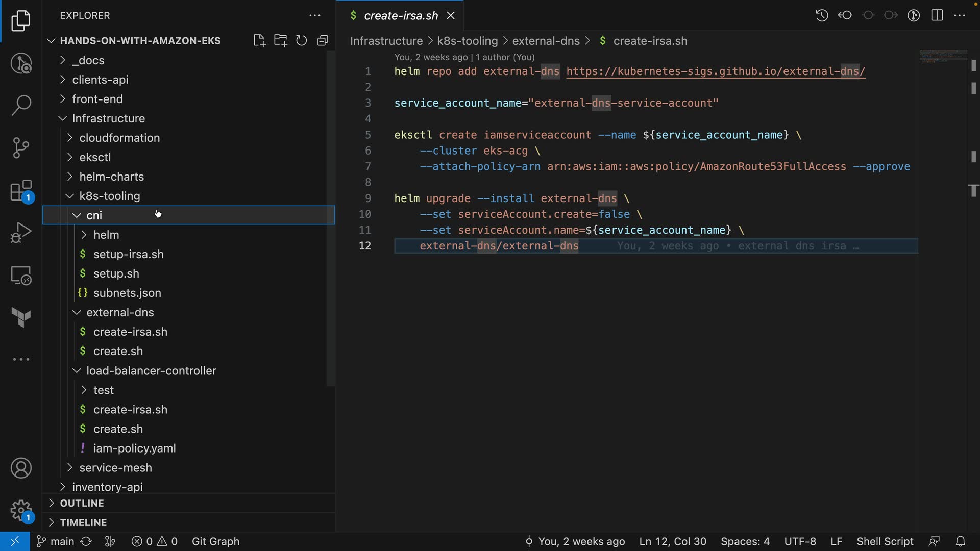This screenshot has height=551, width=980.
Task: Expand the helm-charts folder
Action: pos(111,177)
